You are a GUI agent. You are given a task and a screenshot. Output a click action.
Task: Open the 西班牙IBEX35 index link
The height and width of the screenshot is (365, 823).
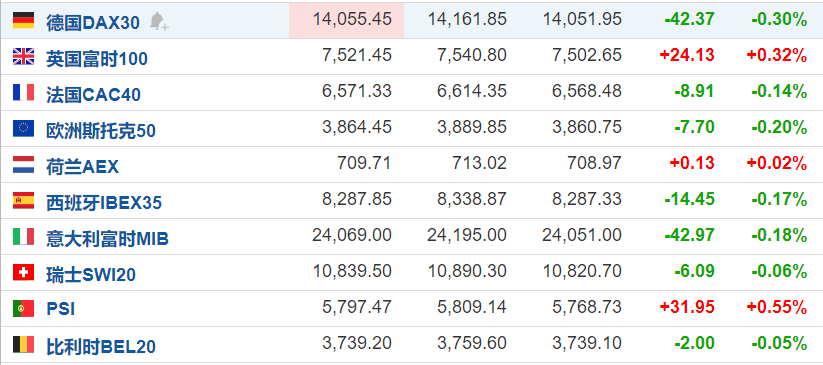click(x=104, y=203)
